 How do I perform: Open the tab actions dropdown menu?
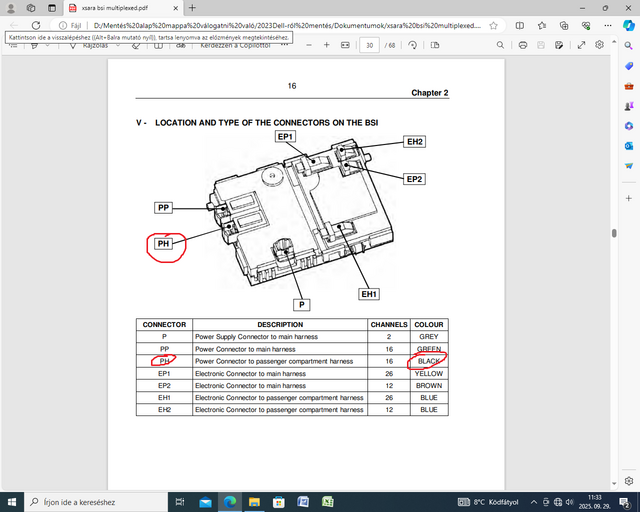pos(50,8)
